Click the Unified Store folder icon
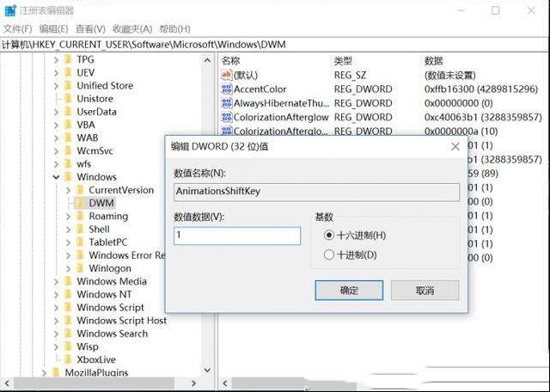The image size is (550, 392). coord(69,86)
